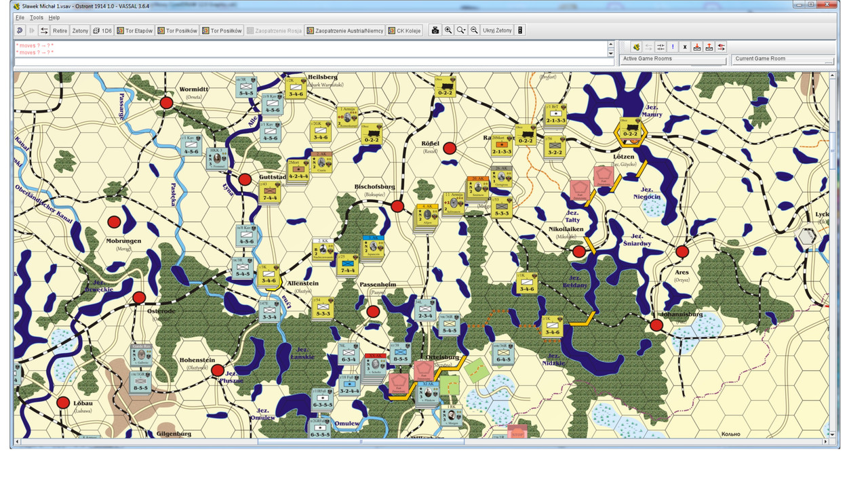Select the 2-3-4 blue counter

(425, 309)
